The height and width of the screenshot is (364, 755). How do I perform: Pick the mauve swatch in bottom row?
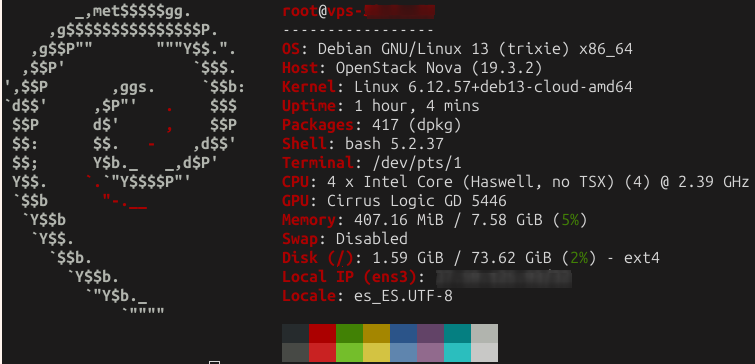(430, 352)
